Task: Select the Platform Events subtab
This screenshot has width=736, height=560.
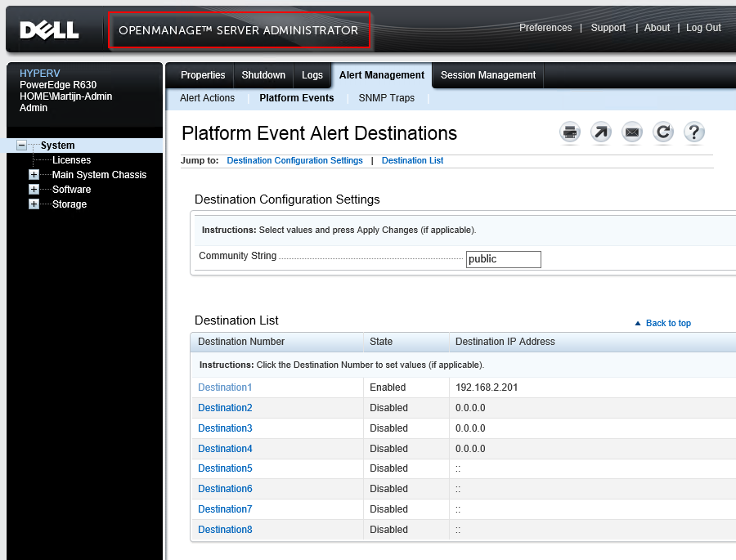Action: pos(297,98)
